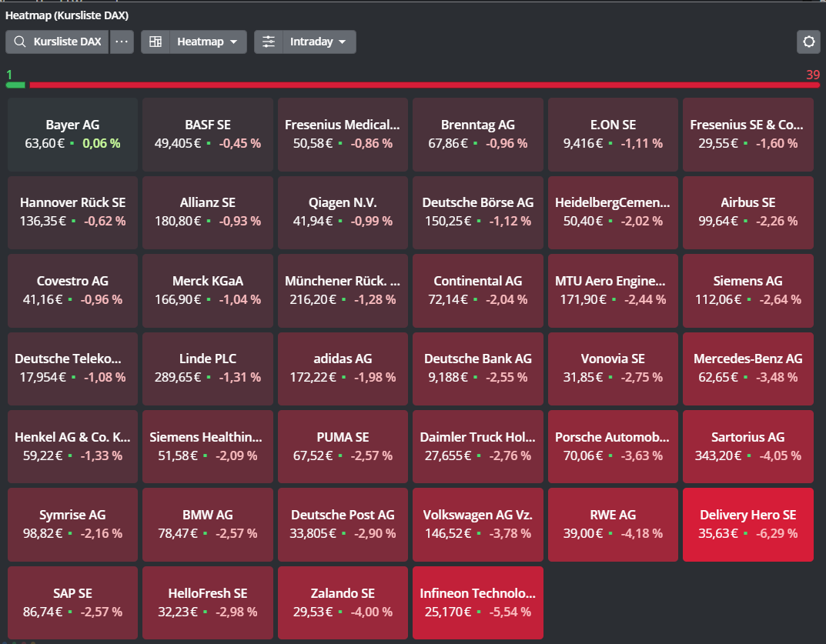Open Deutsche Telekom tile
Screen dimensions: 826x644
(72, 369)
